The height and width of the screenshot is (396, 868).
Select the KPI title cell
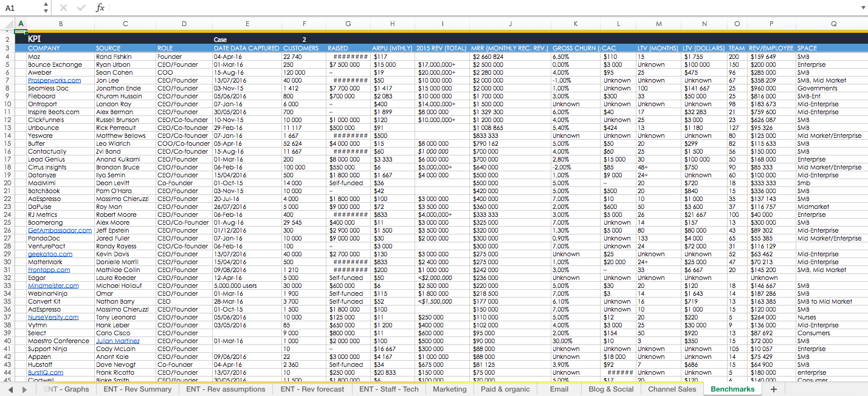(x=61, y=39)
